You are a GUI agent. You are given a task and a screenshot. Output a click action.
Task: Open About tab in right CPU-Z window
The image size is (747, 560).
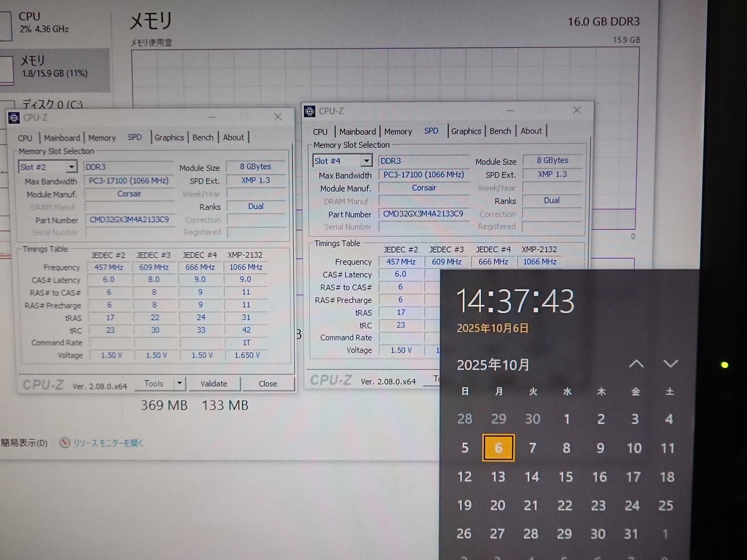pos(531,131)
